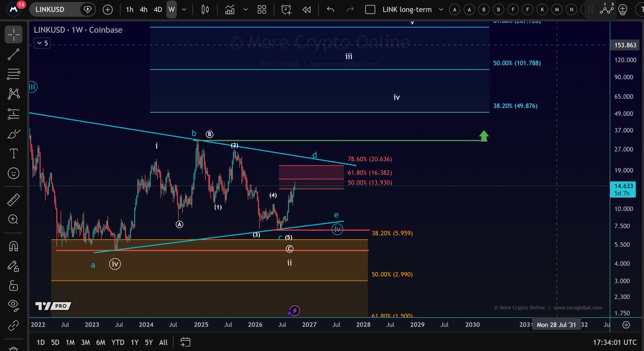Select the ruler measure tool
This screenshot has height=351, width=644.
click(x=13, y=200)
